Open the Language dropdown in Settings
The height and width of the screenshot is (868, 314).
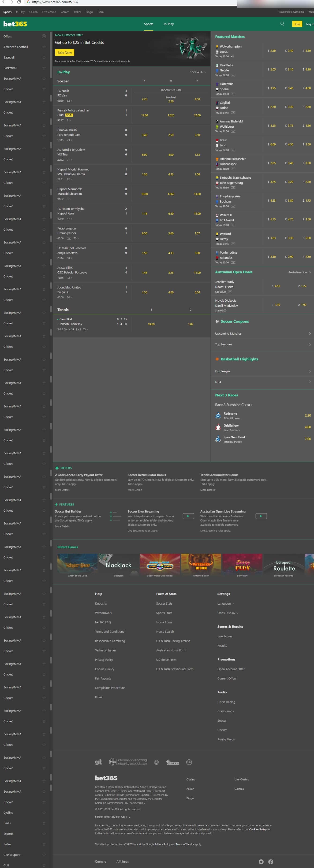point(226,603)
